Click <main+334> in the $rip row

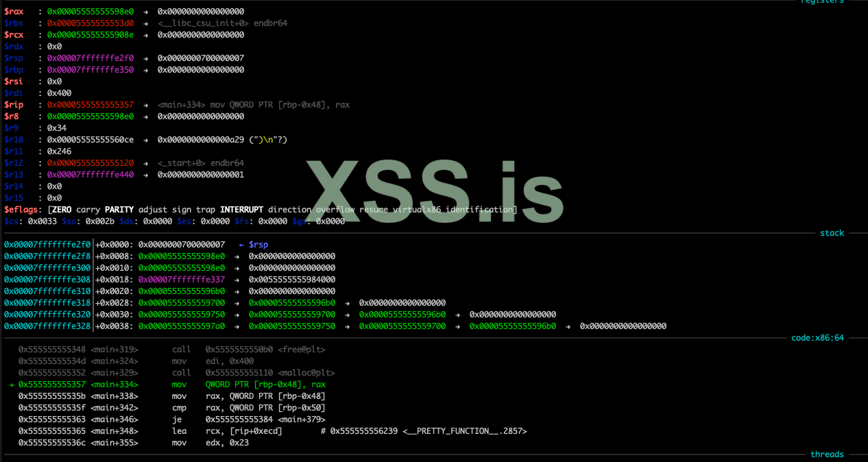tap(182, 105)
